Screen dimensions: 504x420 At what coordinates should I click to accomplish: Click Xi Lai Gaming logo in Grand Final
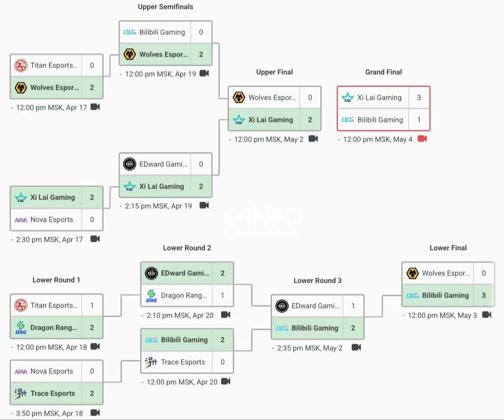pyautogui.click(x=347, y=97)
